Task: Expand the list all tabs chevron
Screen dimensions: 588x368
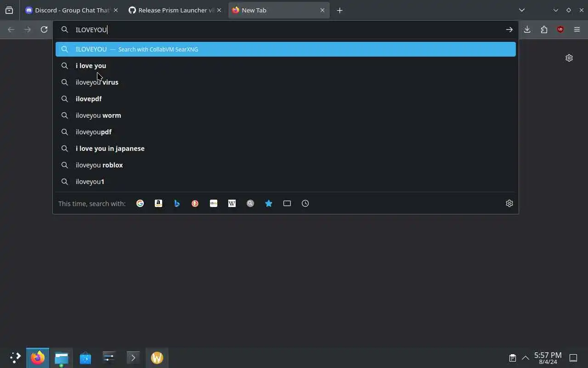Action: coord(522,10)
